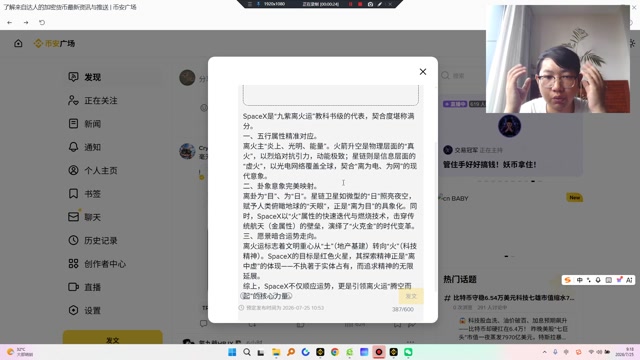The height and width of the screenshot is (360, 640).
Task: Click the weather widget on taskbar
Action: [x=20, y=352]
